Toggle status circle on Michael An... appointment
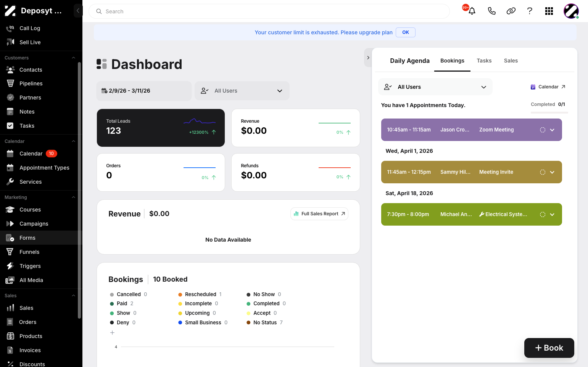 tap(543, 215)
